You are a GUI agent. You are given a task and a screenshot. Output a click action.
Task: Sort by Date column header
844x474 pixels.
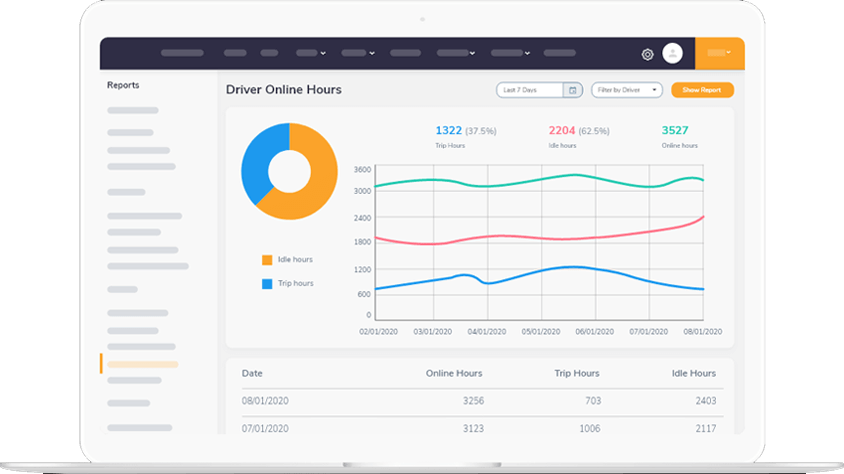tap(252, 373)
